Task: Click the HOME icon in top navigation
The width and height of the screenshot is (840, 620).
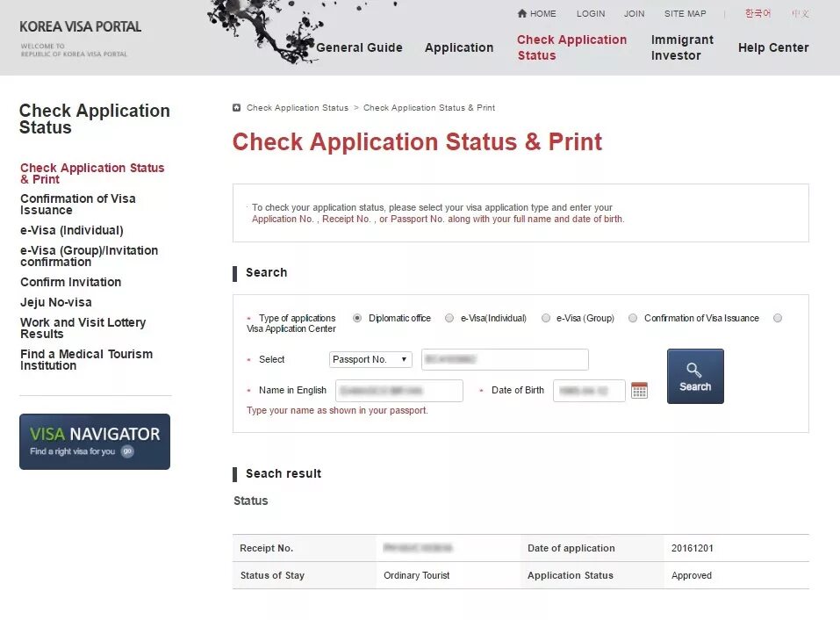Action: 536,13
